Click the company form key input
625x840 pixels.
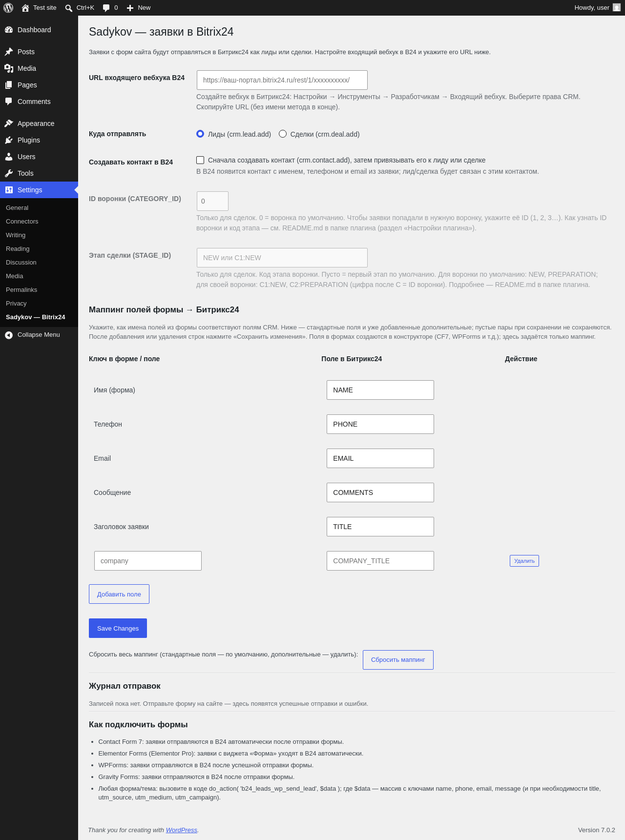pyautogui.click(x=148, y=561)
